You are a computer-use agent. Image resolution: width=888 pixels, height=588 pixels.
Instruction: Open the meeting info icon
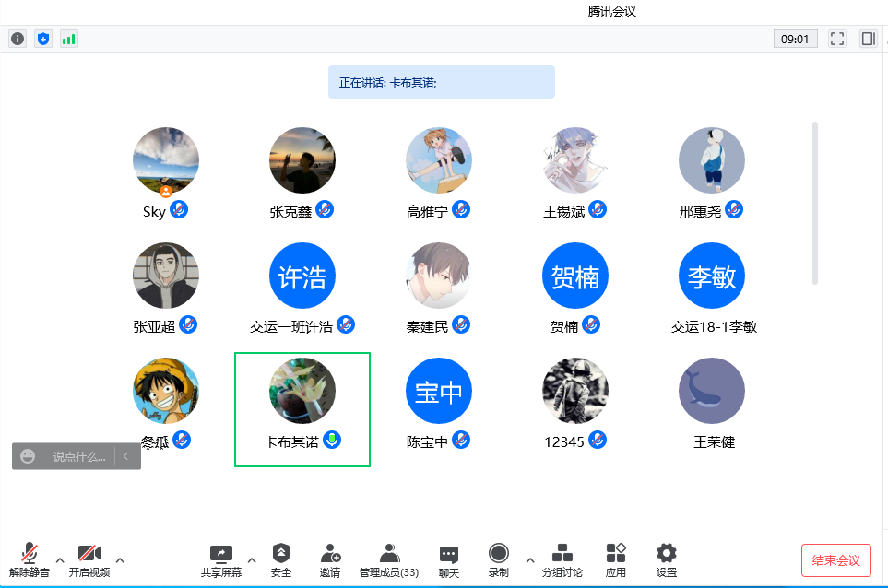18,39
